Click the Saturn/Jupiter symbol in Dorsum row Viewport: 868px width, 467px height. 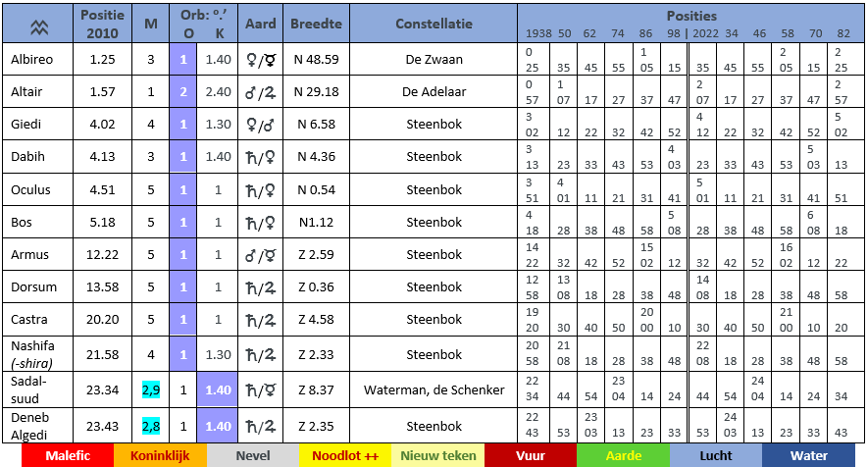tap(260, 288)
